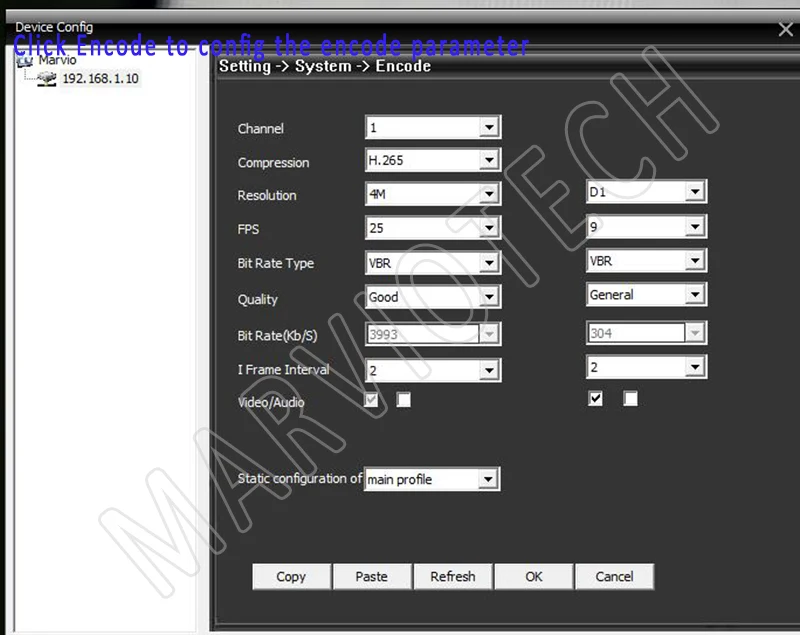
Task: Click the 'Video/Audio' label
Action: pyautogui.click(x=271, y=402)
